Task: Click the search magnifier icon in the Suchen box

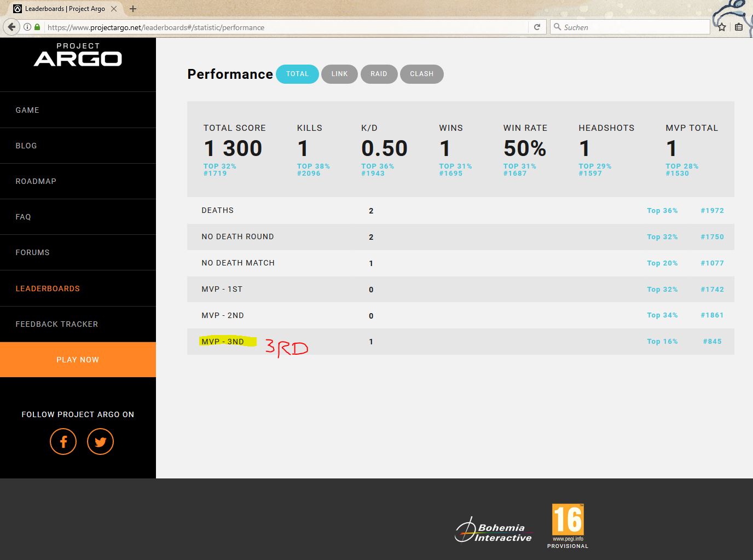Action: pyautogui.click(x=557, y=27)
